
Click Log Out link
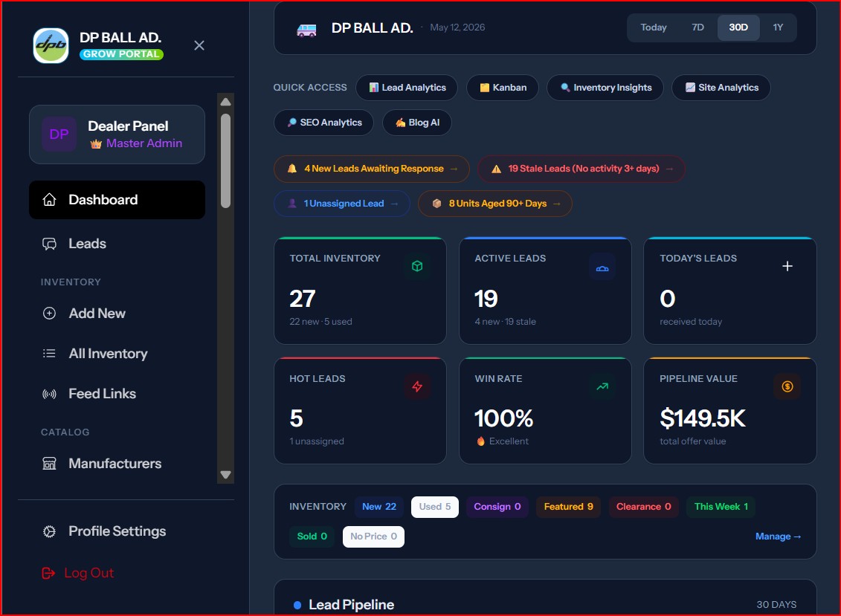point(78,573)
